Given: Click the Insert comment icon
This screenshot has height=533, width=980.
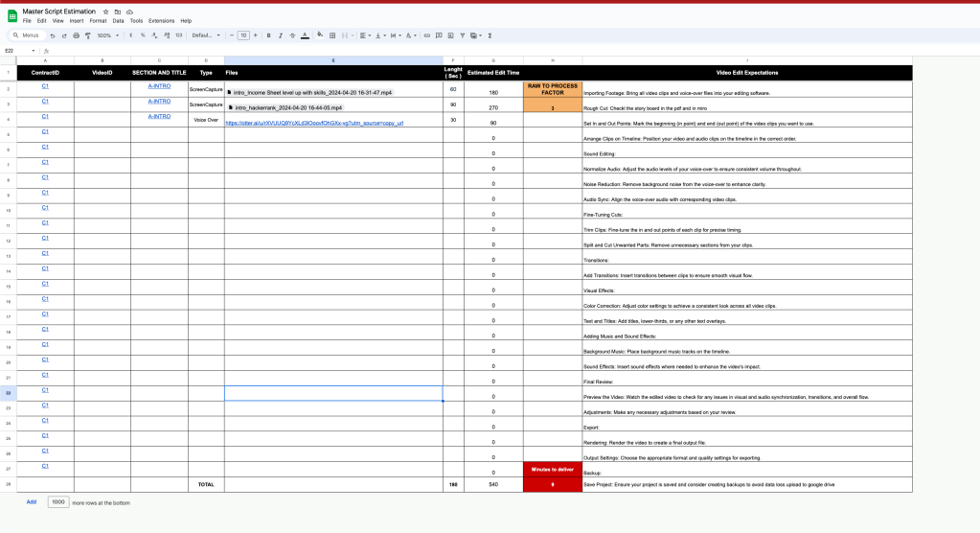Looking at the screenshot, I should tap(439, 35).
